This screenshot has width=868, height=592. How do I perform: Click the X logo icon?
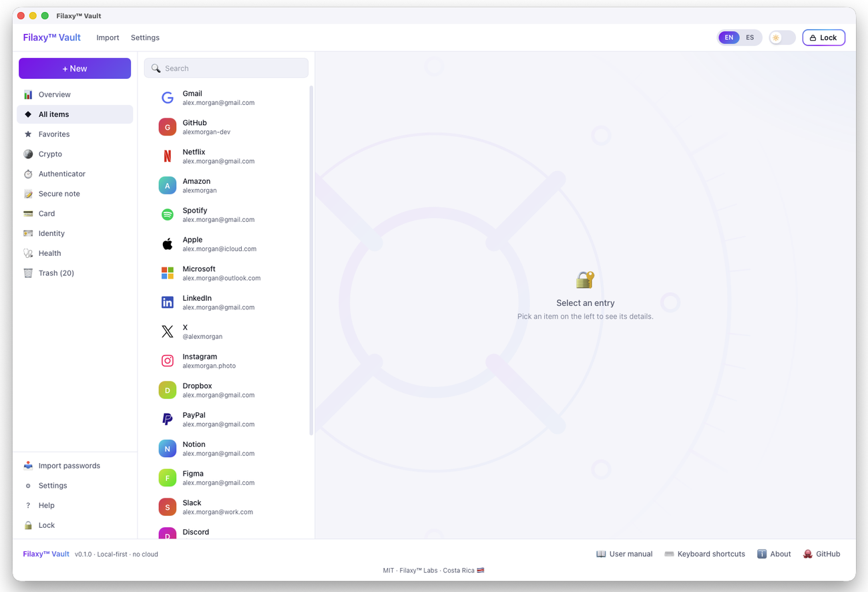point(168,331)
